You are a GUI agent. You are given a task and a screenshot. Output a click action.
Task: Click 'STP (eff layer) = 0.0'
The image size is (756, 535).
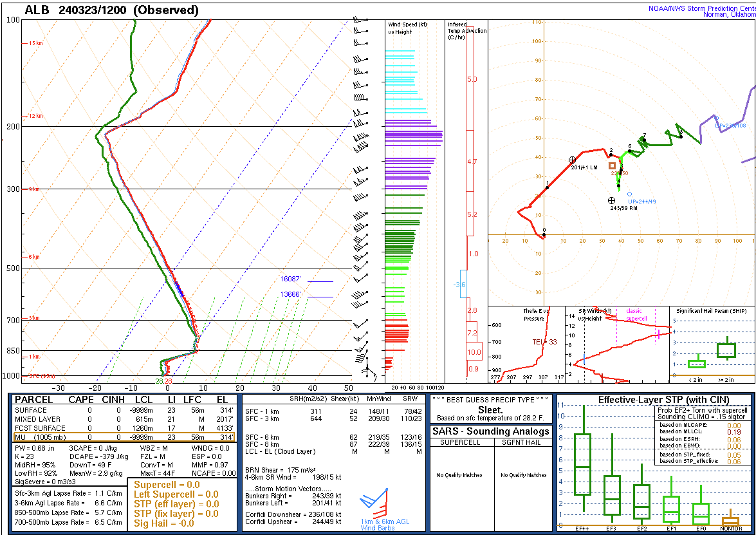176,504
